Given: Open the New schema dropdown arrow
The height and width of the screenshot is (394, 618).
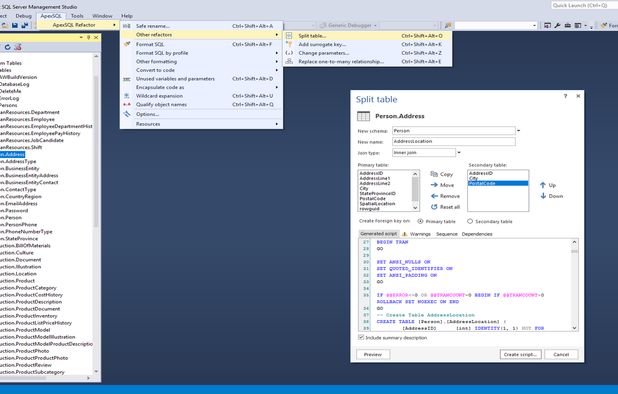Looking at the screenshot, I should click(x=518, y=130).
